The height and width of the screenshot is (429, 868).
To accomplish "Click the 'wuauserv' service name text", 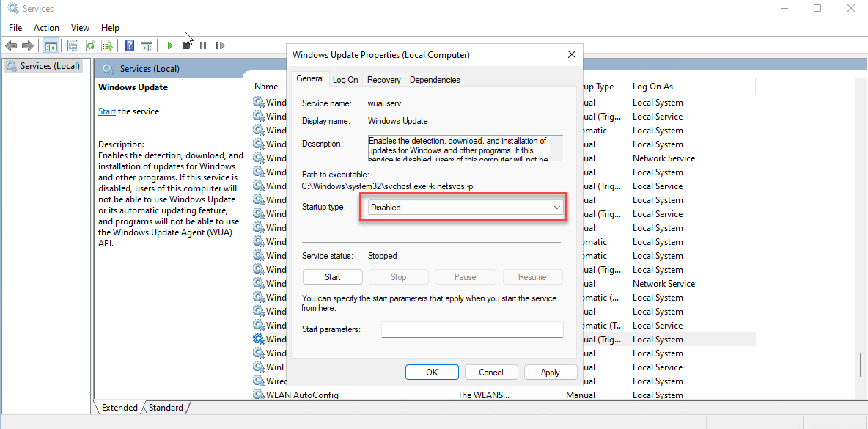I will [x=385, y=103].
